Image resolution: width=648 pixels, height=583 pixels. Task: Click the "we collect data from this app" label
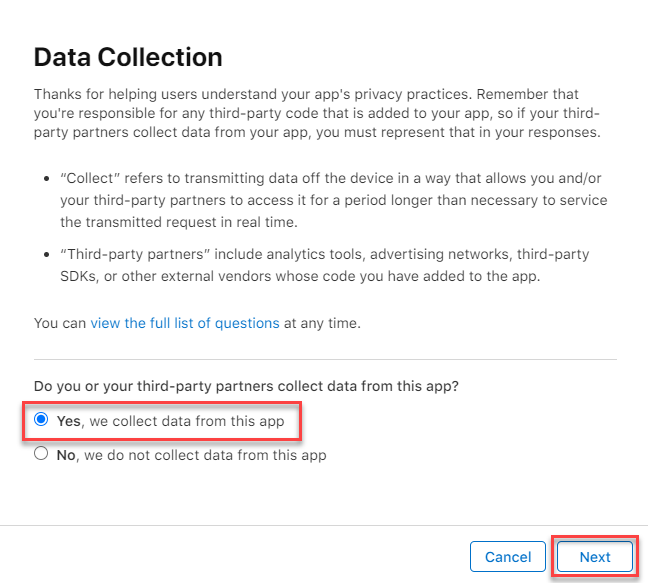pyautogui.click(x=186, y=421)
